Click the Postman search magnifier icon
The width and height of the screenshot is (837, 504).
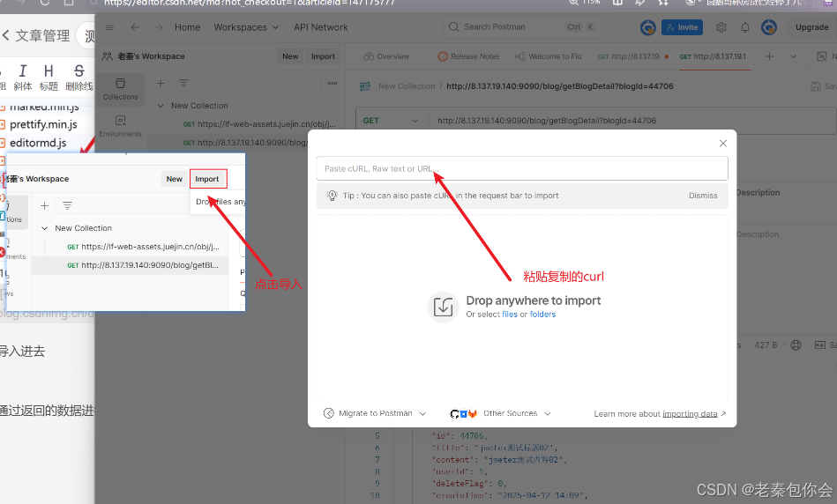[453, 26]
